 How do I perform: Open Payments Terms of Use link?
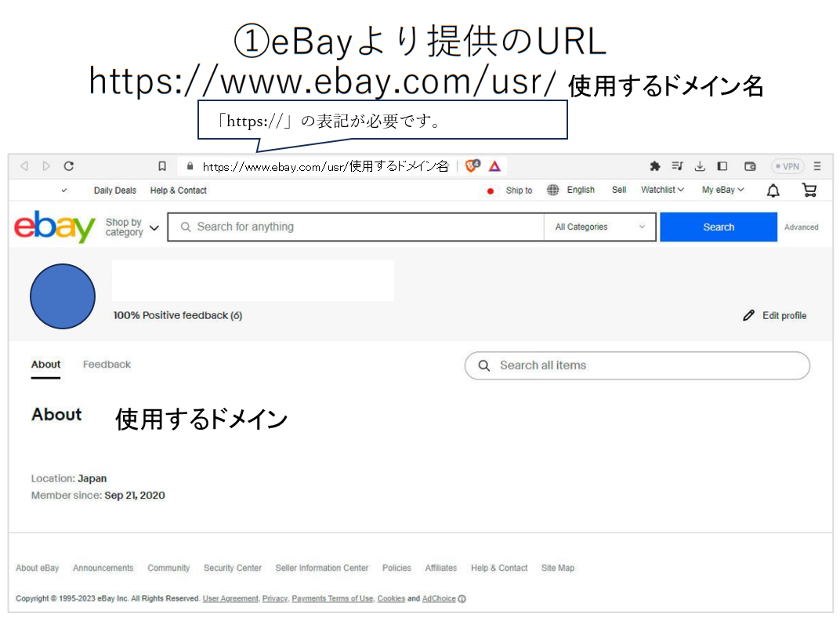pos(332,599)
